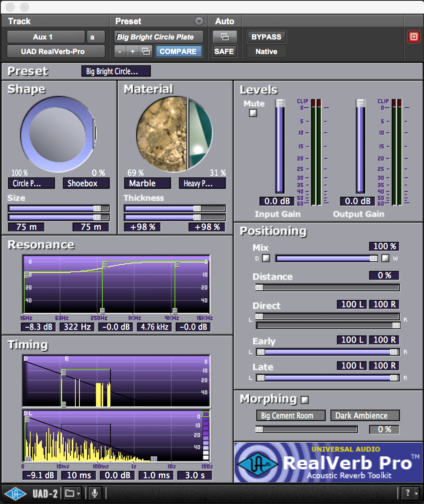Select the Resonance -8.3 dB field
Viewport: 424px width, 504px height.
click(38, 327)
